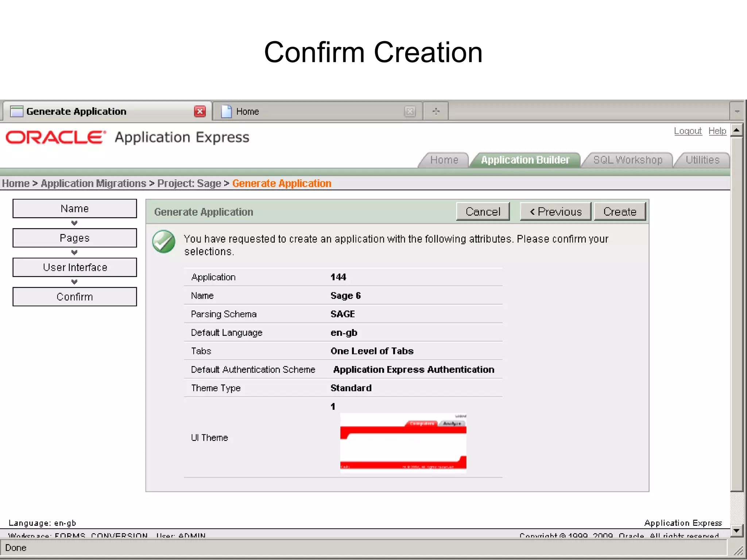747x560 pixels.
Task: Go to the Name wizard step
Action: point(75,209)
